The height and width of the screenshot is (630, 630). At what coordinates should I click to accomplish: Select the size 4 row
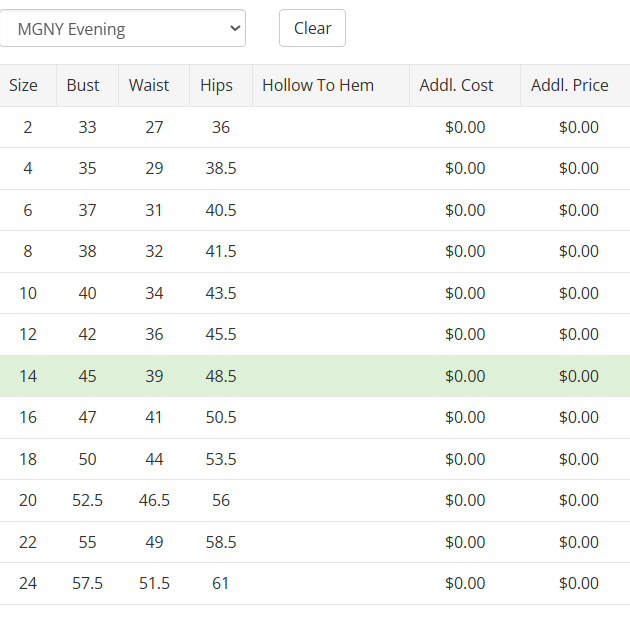coord(28,169)
